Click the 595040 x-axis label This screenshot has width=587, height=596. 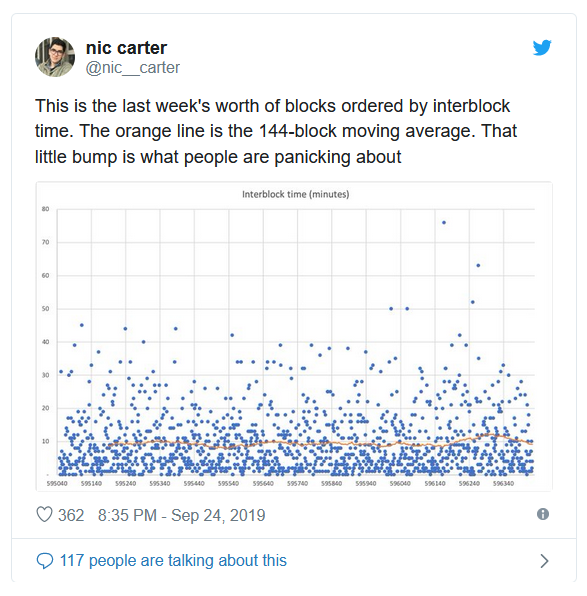pyautogui.click(x=57, y=483)
